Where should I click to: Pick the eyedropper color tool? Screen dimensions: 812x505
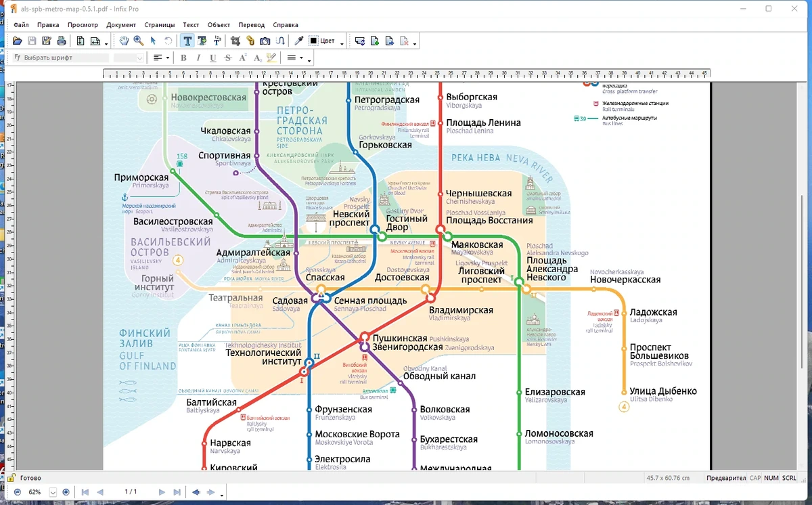click(299, 41)
